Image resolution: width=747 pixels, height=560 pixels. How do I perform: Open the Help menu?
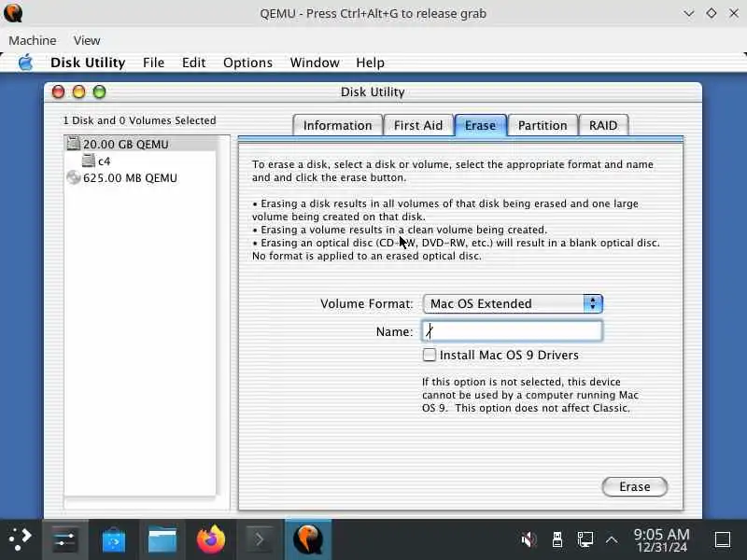(x=370, y=63)
